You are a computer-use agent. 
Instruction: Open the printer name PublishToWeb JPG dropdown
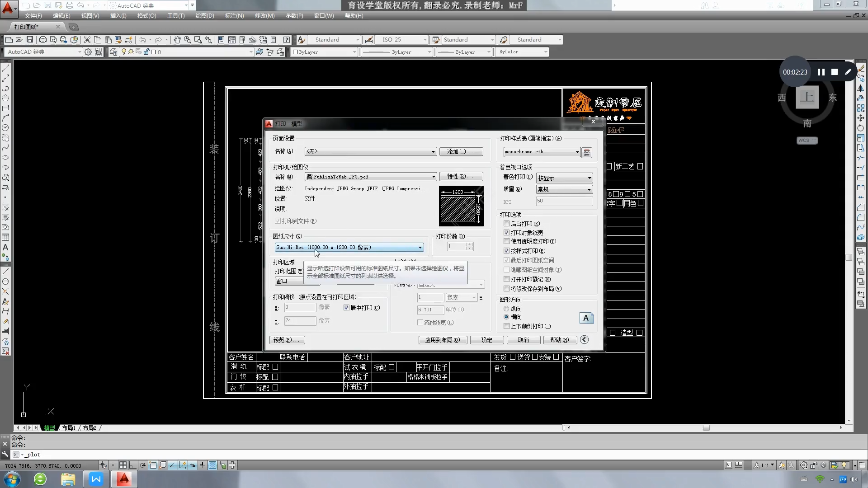click(x=371, y=177)
